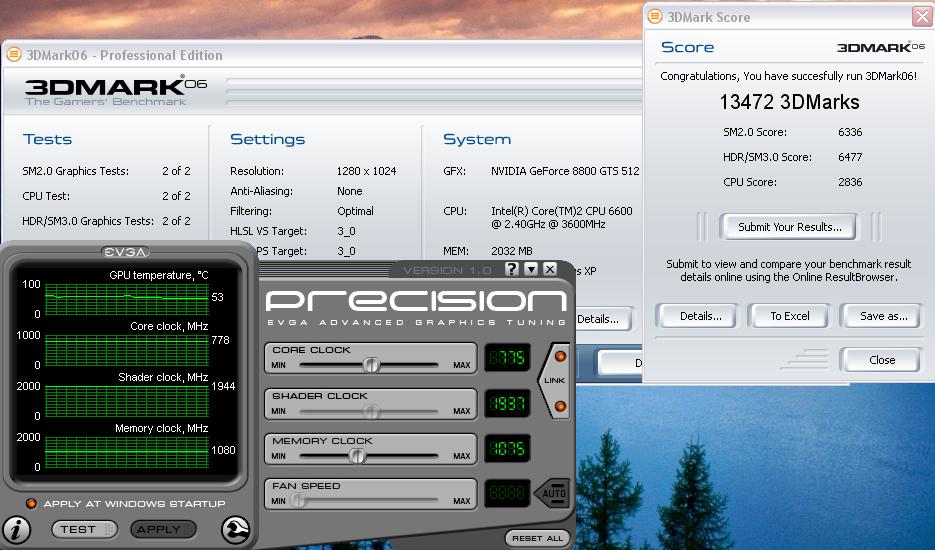Viewport: 935px width, 550px height.
Task: Click the RESET ALL button
Action: [537, 538]
